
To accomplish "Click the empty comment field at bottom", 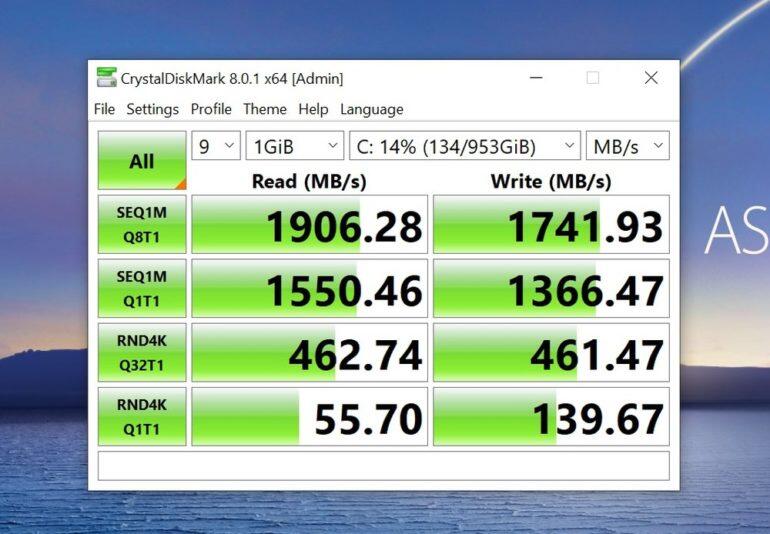I will pos(384,466).
